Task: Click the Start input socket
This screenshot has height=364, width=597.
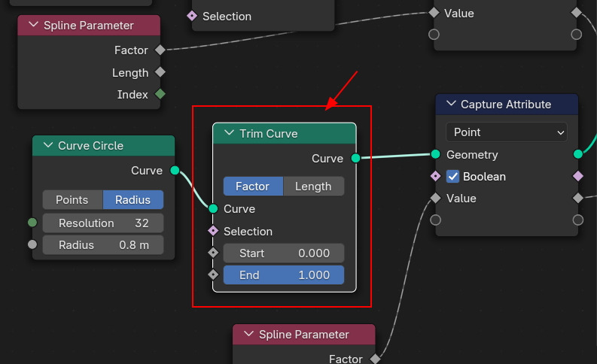Action: click(213, 253)
